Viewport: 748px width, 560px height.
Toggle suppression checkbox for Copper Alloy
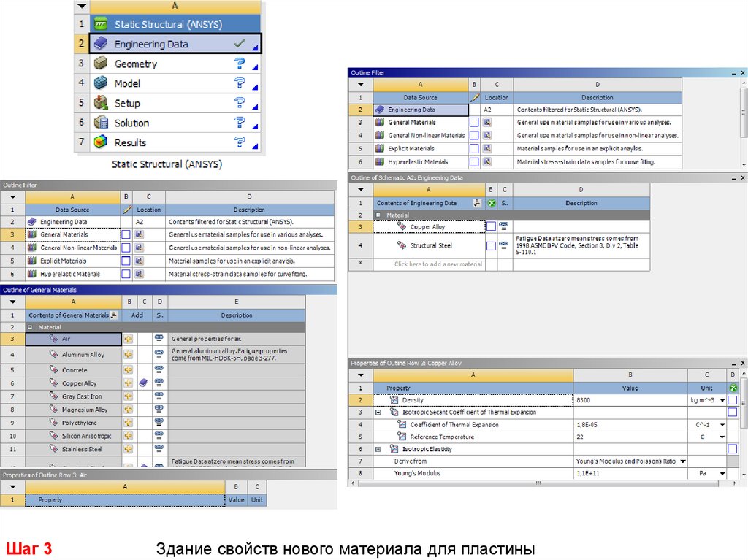coord(491,226)
